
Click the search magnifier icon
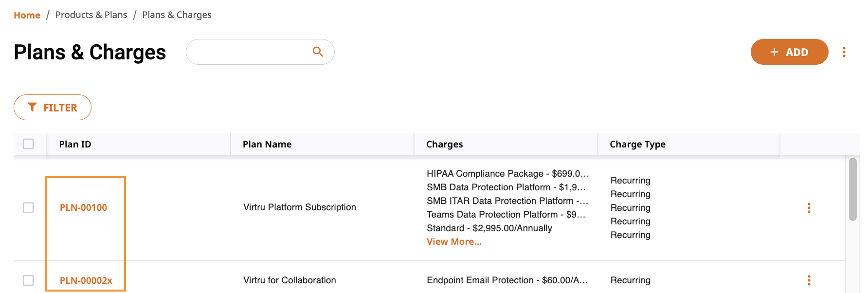click(x=318, y=52)
